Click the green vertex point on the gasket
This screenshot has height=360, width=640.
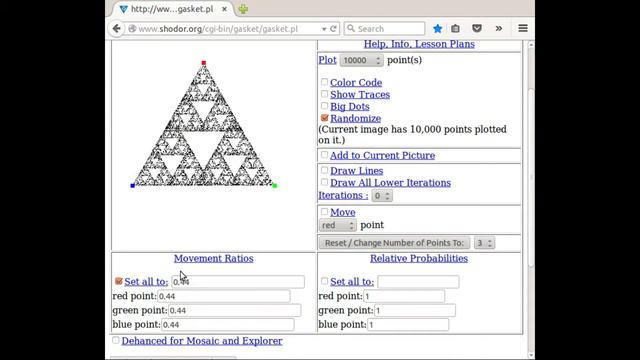[x=275, y=186]
